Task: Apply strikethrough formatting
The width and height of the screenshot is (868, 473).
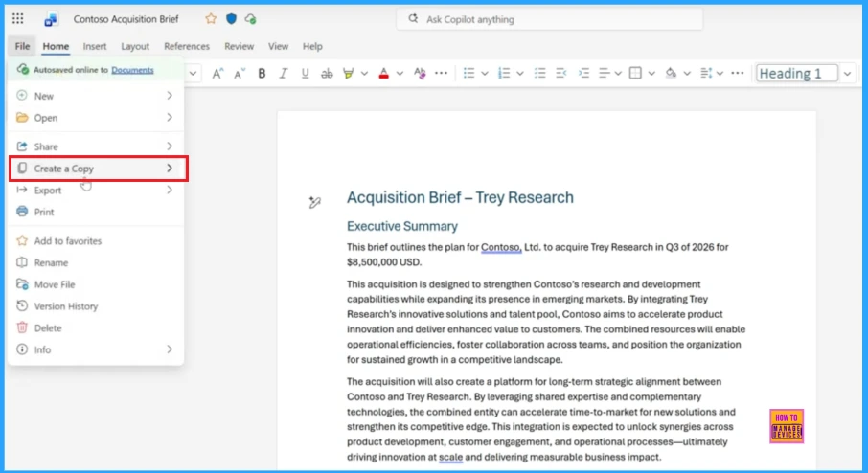Action: pos(327,74)
